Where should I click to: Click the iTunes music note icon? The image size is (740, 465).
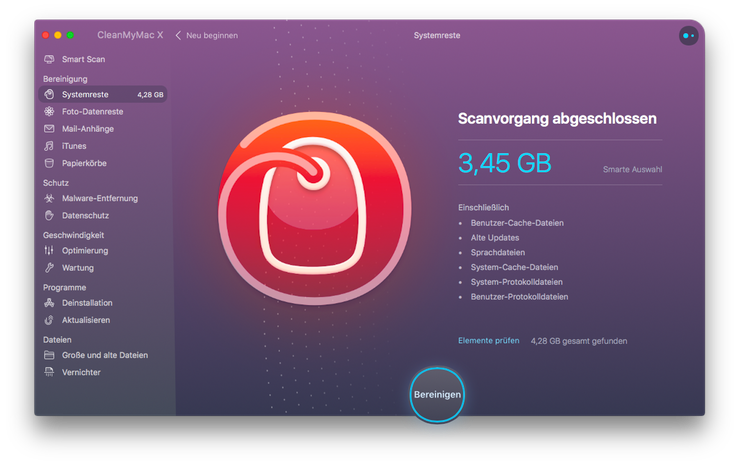click(x=49, y=146)
